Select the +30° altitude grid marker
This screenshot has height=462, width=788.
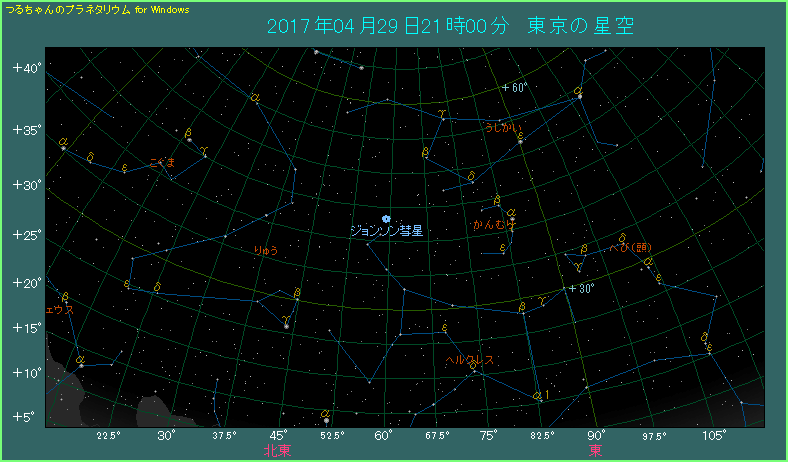[581, 289]
